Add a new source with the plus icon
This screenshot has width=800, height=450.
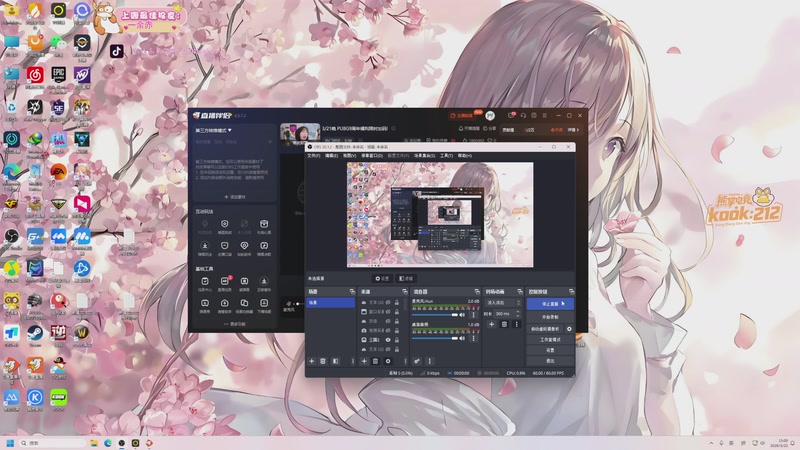[x=364, y=361]
